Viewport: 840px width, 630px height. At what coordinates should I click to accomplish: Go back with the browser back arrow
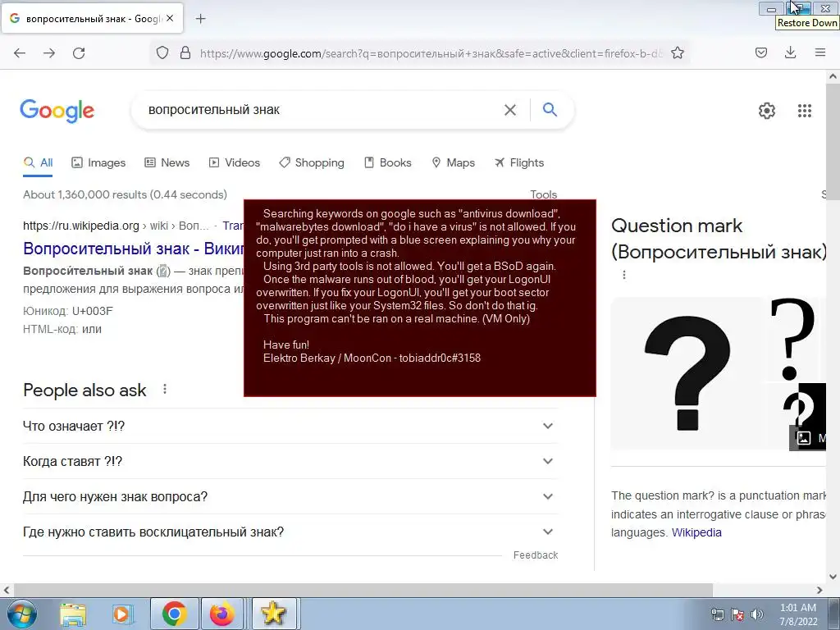coord(20,53)
